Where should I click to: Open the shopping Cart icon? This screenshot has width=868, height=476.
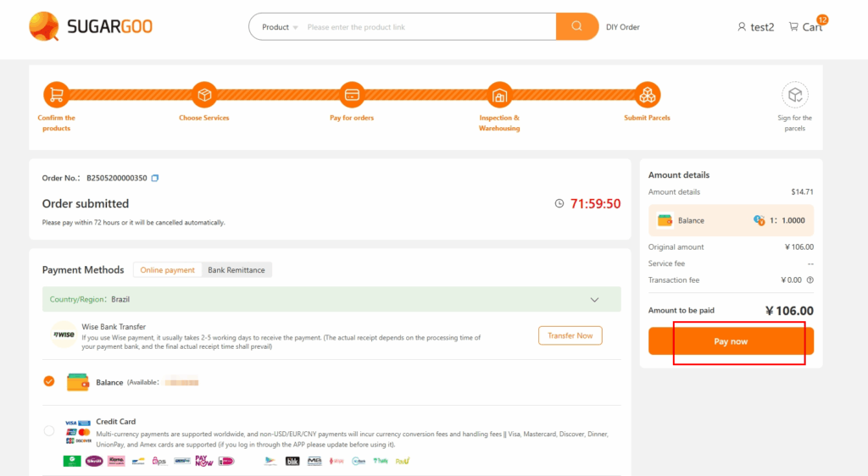(793, 26)
